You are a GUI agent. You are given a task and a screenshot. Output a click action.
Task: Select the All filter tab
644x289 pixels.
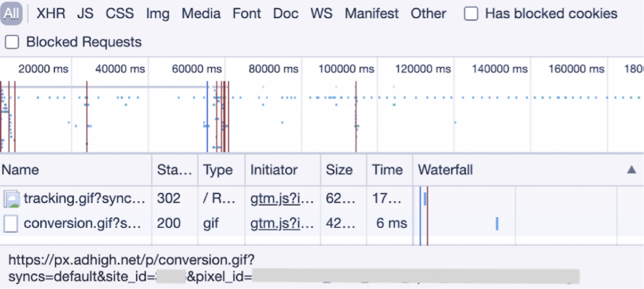pyautogui.click(x=12, y=14)
